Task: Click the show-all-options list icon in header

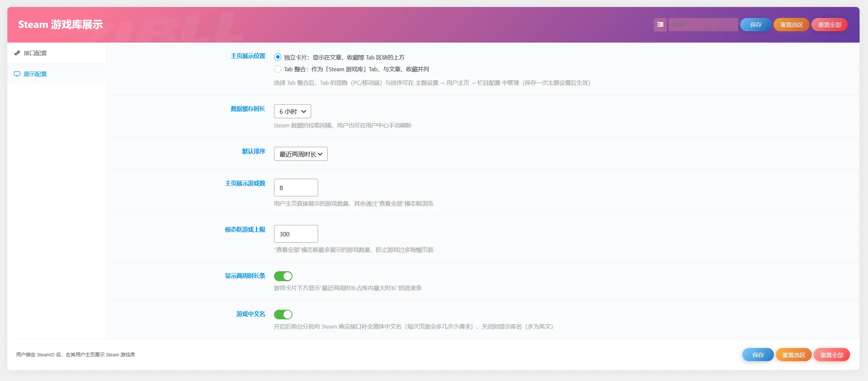Action: (x=660, y=25)
